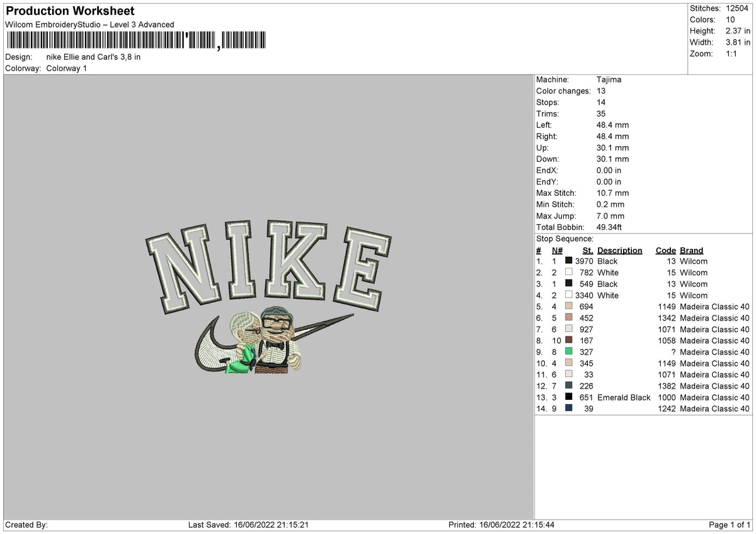Select the White swatch with 3340 stitches
The image size is (756, 534).
(569, 295)
